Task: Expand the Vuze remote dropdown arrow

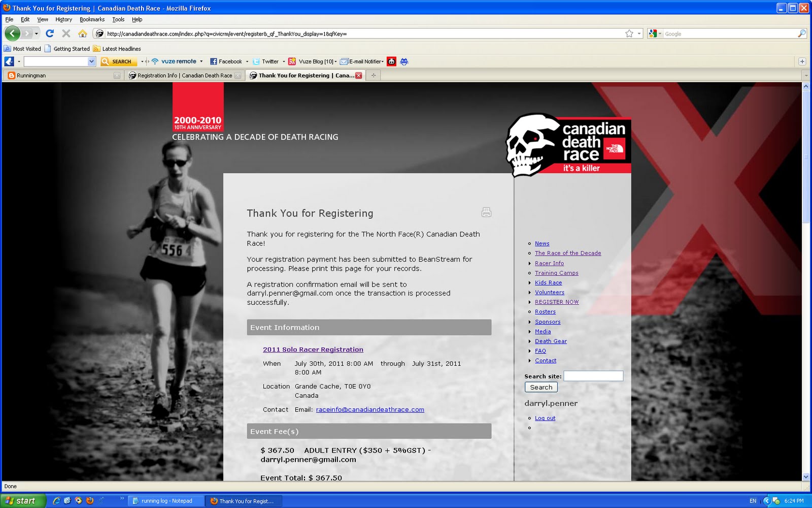Action: (201, 61)
